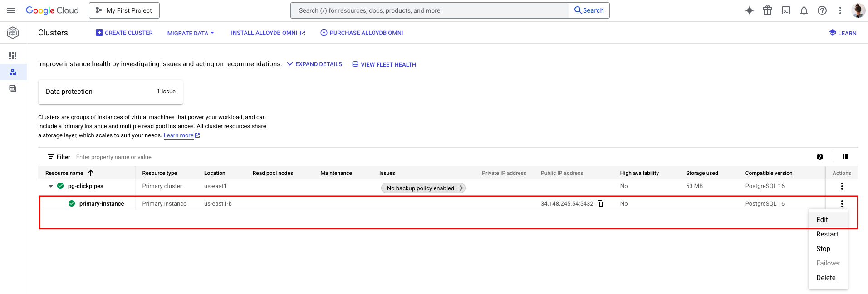Choose Delete in the actions menu
The height and width of the screenshot is (294, 868).
coord(825,278)
